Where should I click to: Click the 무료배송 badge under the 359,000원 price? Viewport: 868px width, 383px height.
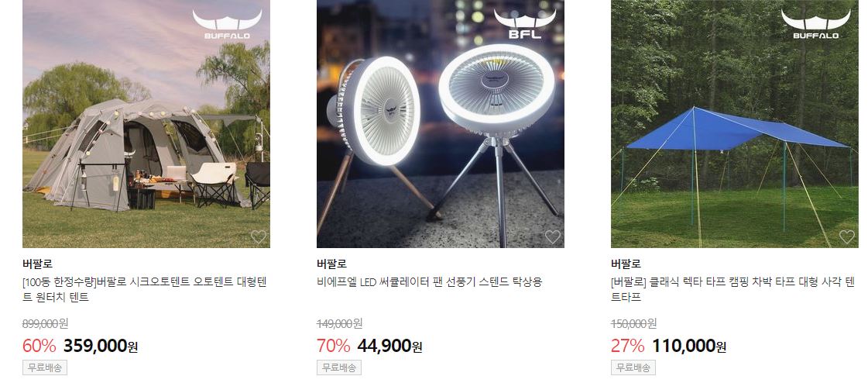tap(45, 367)
